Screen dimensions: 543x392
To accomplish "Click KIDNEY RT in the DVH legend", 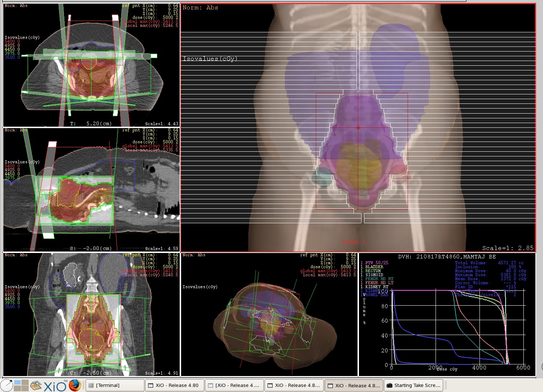I will (375, 287).
